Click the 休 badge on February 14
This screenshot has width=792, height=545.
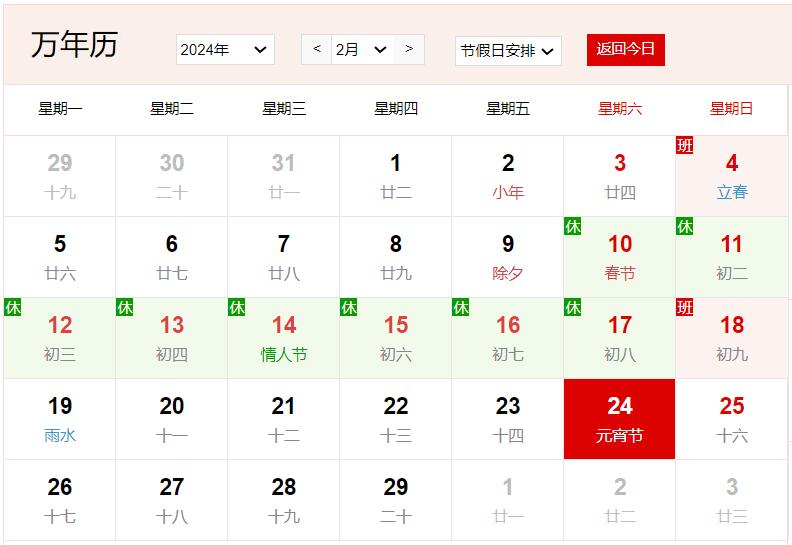(236, 308)
